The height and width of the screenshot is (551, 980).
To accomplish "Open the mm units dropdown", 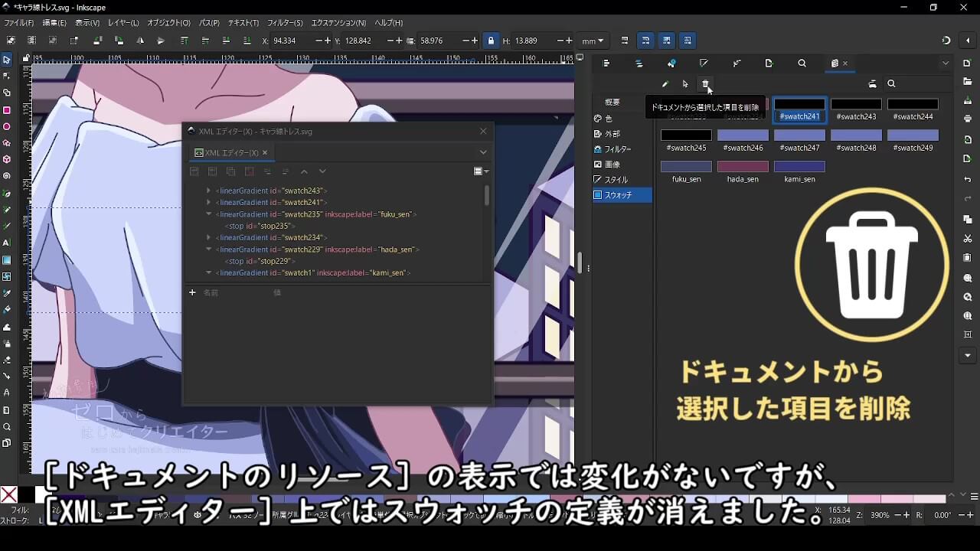I will 593,41.
